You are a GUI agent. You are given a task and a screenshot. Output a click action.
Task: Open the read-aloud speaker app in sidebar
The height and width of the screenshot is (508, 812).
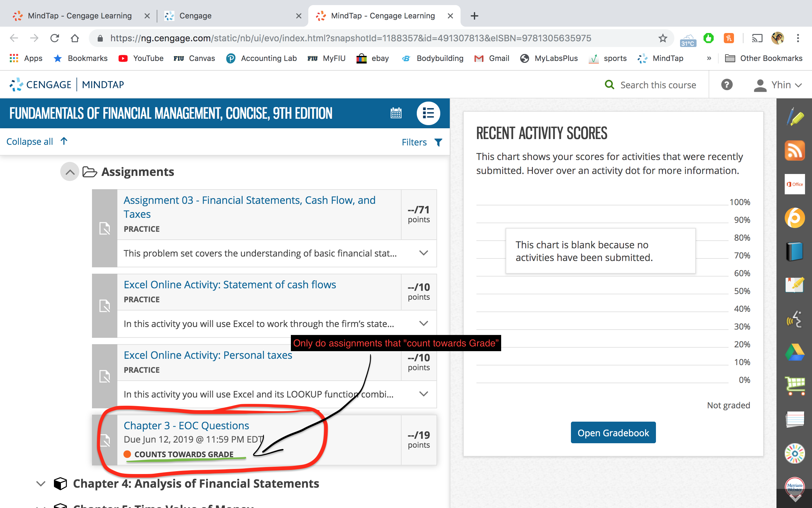pyautogui.click(x=795, y=319)
